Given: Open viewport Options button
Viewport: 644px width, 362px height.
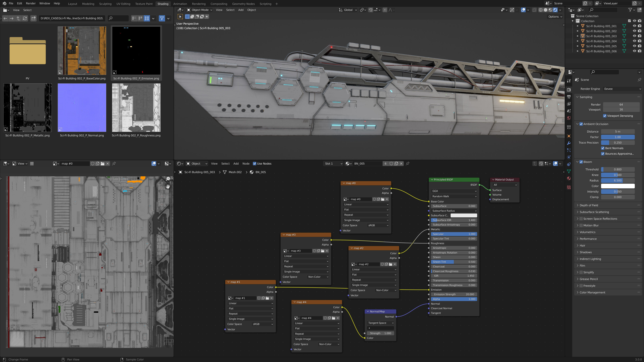Looking at the screenshot, I should (555, 17).
